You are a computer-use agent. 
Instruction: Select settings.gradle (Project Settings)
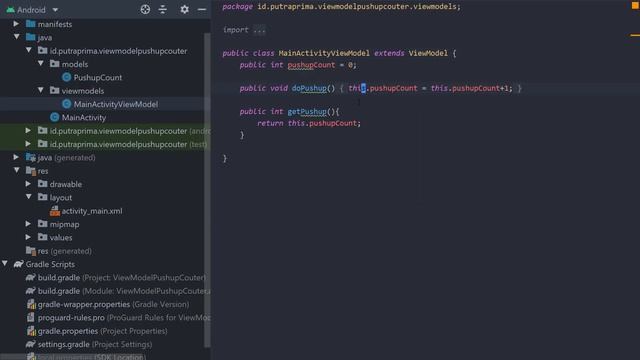[x=95, y=344]
